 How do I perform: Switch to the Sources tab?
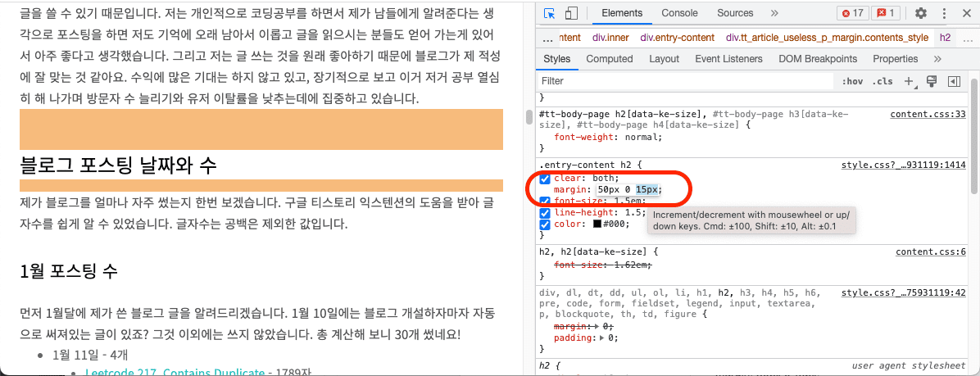coord(735,13)
